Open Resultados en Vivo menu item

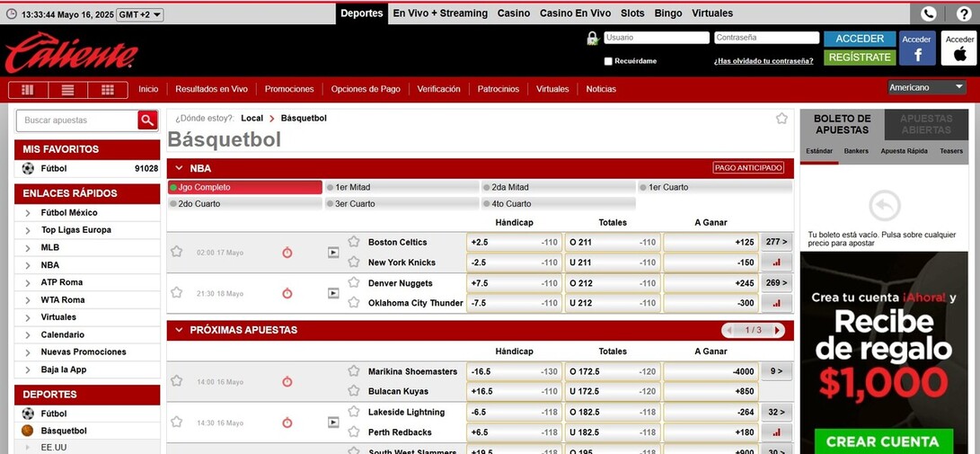pyautogui.click(x=211, y=89)
